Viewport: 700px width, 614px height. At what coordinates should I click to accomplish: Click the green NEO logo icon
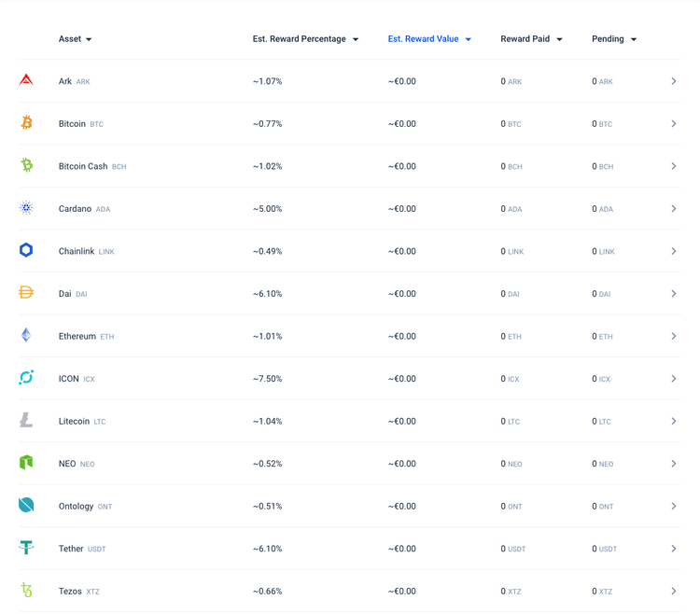26,462
